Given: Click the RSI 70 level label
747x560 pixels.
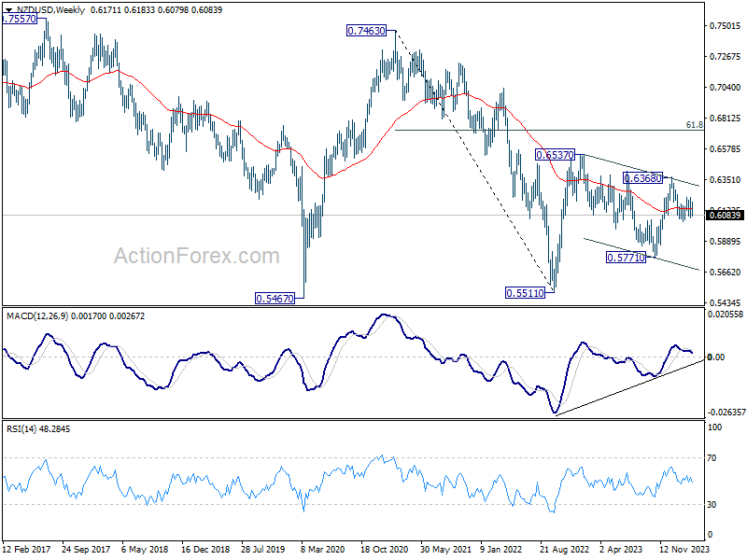Looking at the screenshot, I should click(712, 458).
